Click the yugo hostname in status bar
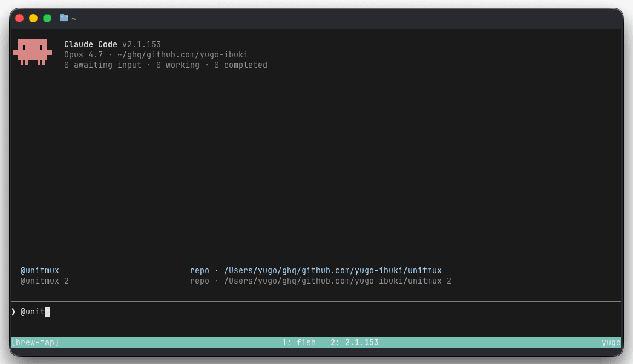 [611, 343]
